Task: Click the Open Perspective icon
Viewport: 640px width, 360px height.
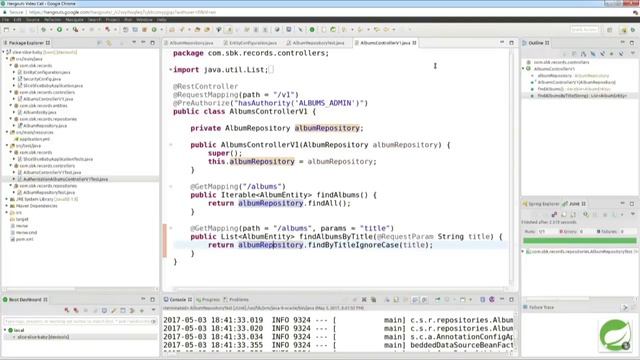Action: click(610, 30)
